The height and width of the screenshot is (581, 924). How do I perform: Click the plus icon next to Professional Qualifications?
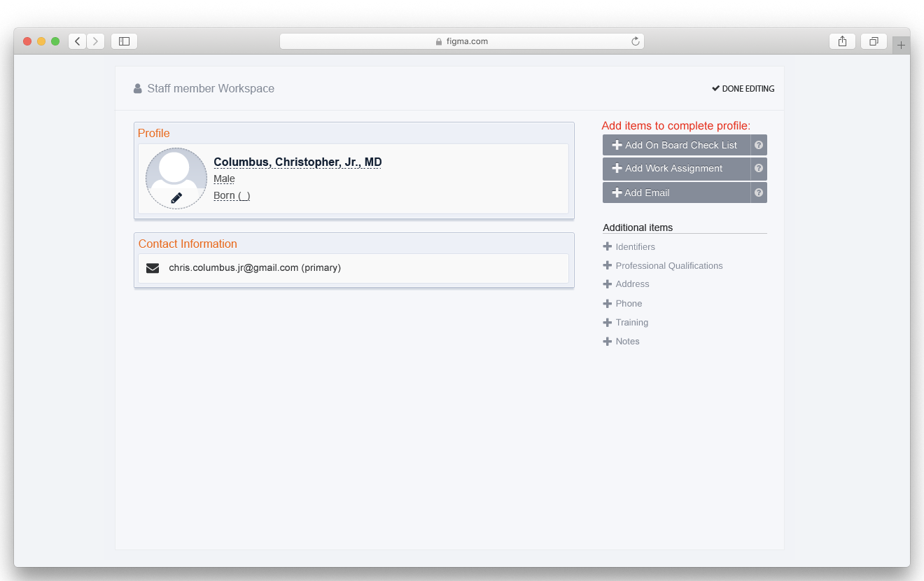608,265
